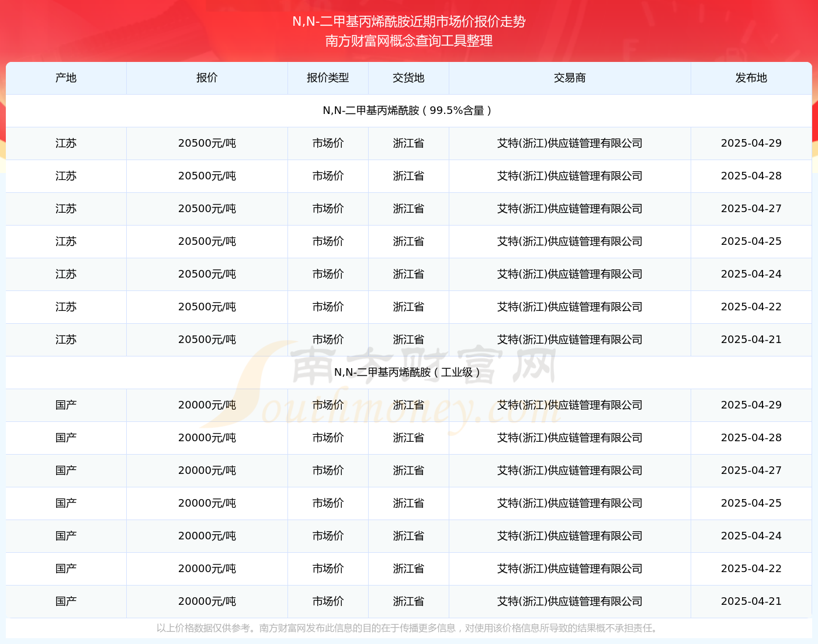The width and height of the screenshot is (818, 644).
Task: Click the page title N,N-二甲基丙烯酰胺近期市场价报价走势
Action: (409, 22)
